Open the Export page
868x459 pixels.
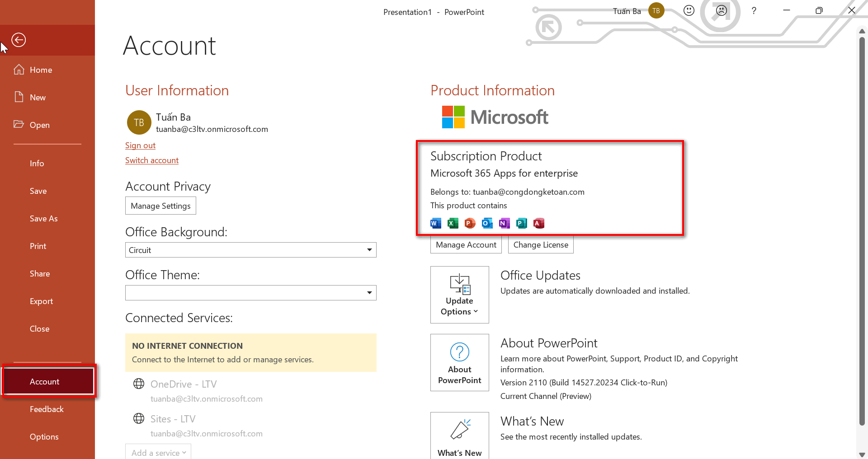click(47, 301)
